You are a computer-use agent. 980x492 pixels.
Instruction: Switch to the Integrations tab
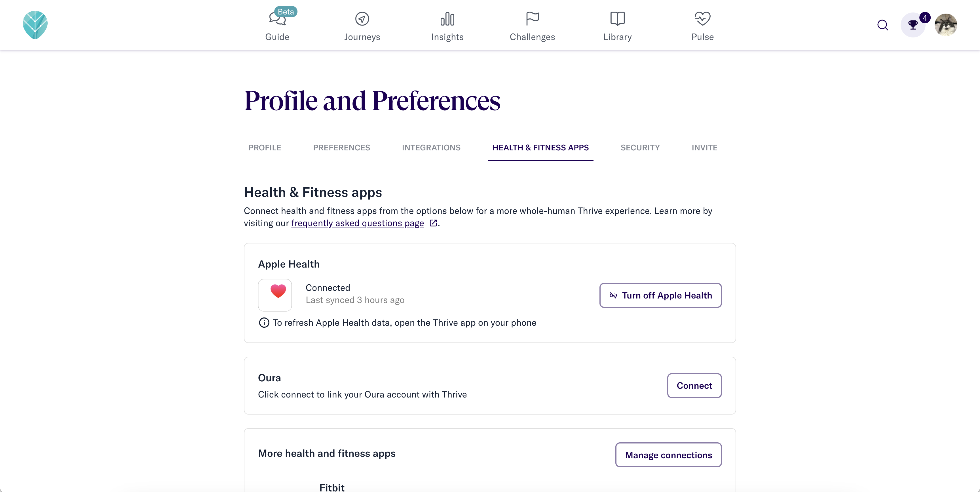click(431, 147)
